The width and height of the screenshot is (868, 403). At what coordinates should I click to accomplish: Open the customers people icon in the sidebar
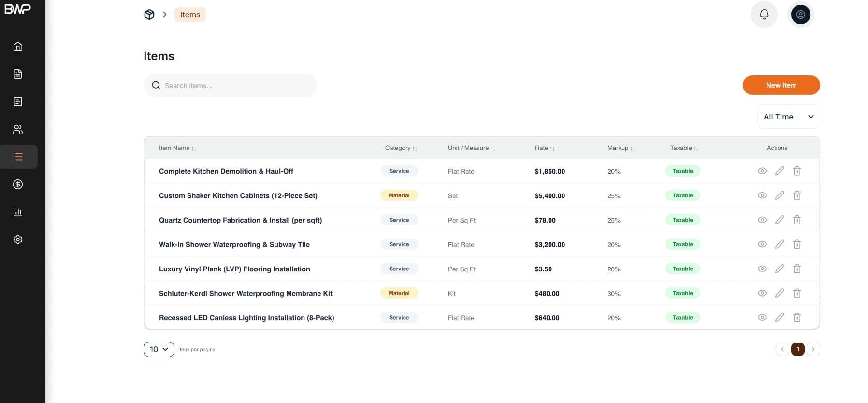point(18,129)
